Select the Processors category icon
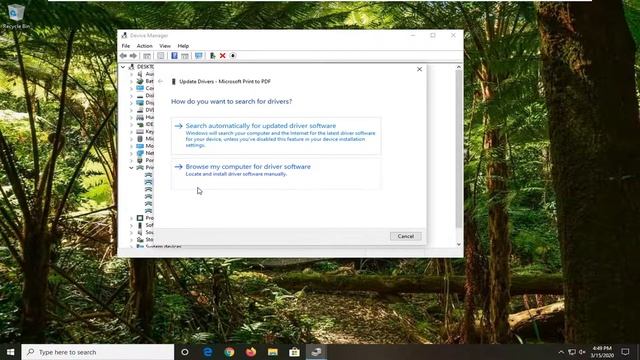640x360 pixels. click(140, 218)
